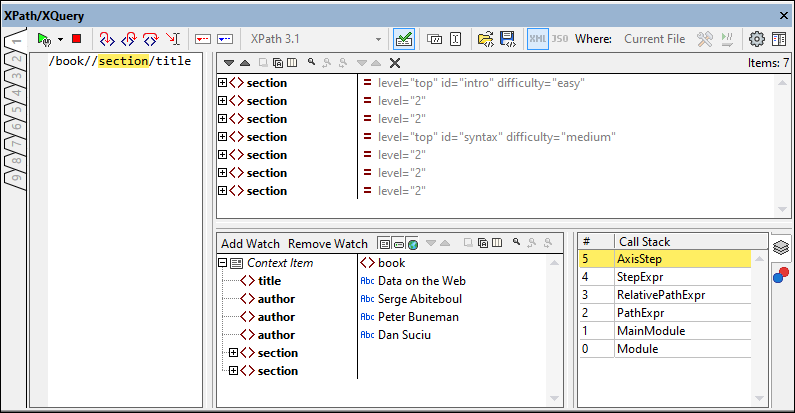The width and height of the screenshot is (795, 413).
Task: Click the Step Into debugger icon
Action: pyautogui.click(x=106, y=39)
